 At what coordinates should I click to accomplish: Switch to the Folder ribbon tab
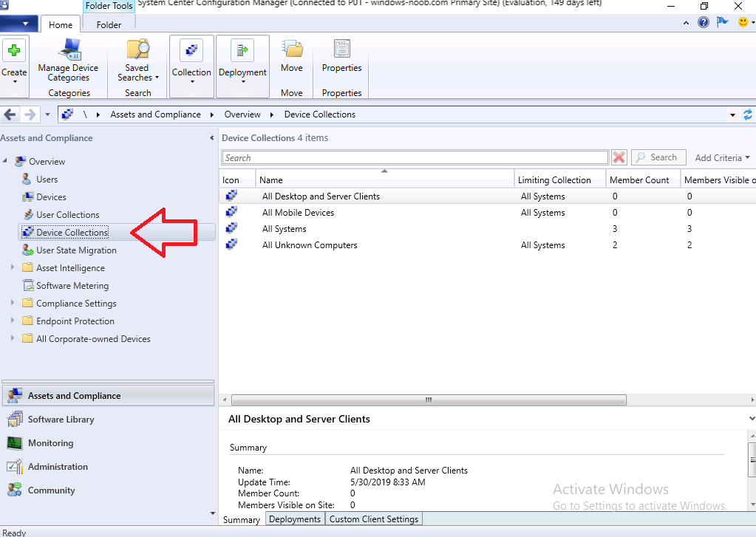[109, 24]
